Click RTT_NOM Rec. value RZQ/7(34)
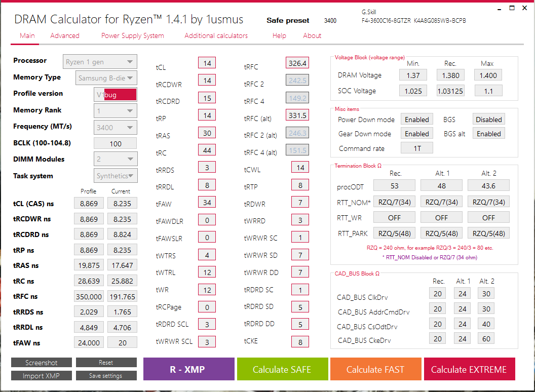The width and height of the screenshot is (535, 392). pyautogui.click(x=395, y=202)
